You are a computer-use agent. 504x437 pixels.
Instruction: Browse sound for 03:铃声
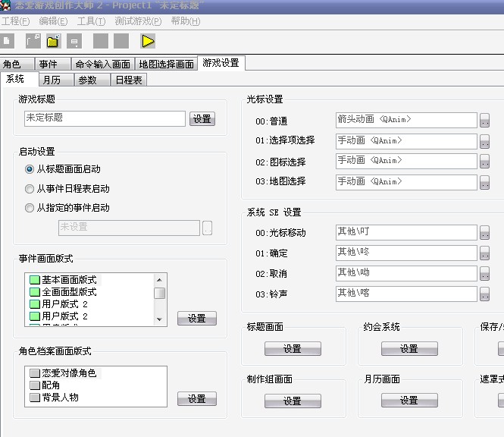(485, 294)
